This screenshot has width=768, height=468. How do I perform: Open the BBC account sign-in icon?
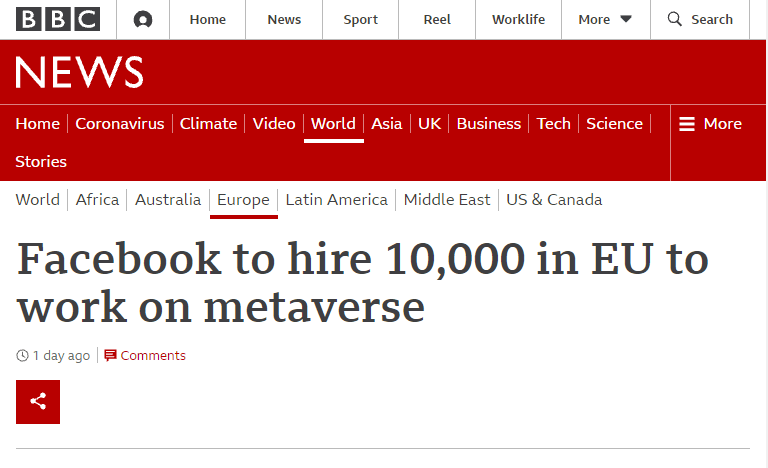143,19
